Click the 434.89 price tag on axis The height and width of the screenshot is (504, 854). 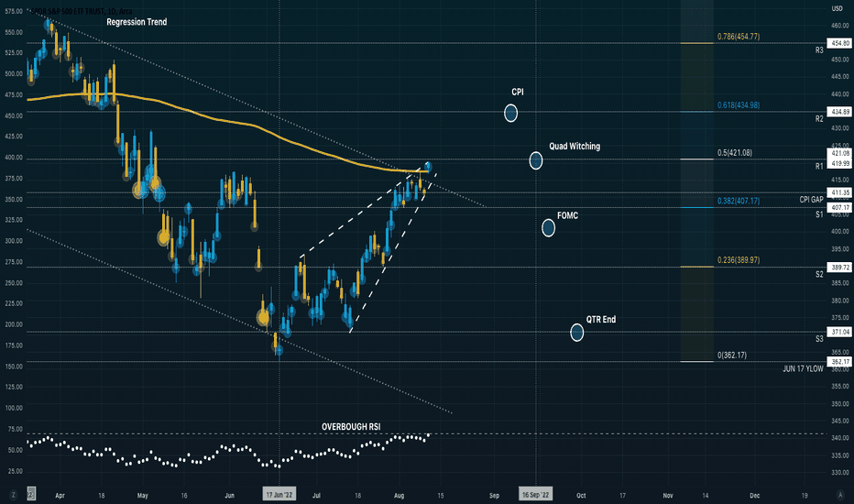[838, 112]
